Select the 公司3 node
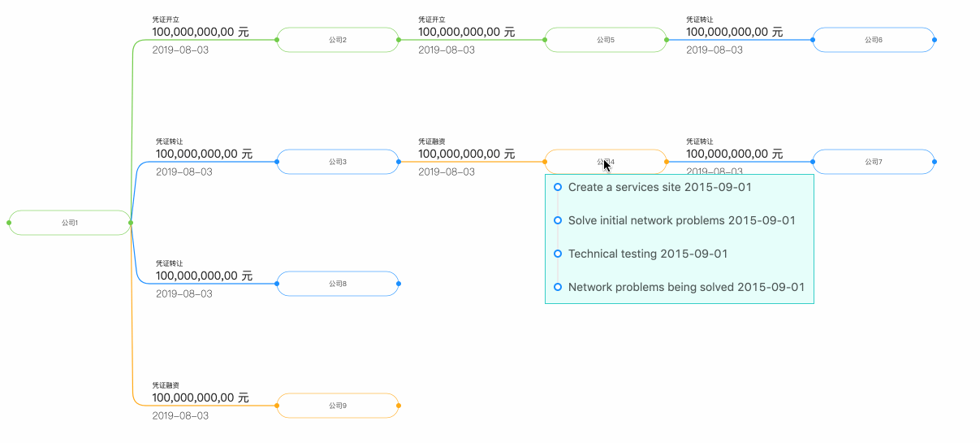Screen dimensions: 980x443 (x=338, y=162)
